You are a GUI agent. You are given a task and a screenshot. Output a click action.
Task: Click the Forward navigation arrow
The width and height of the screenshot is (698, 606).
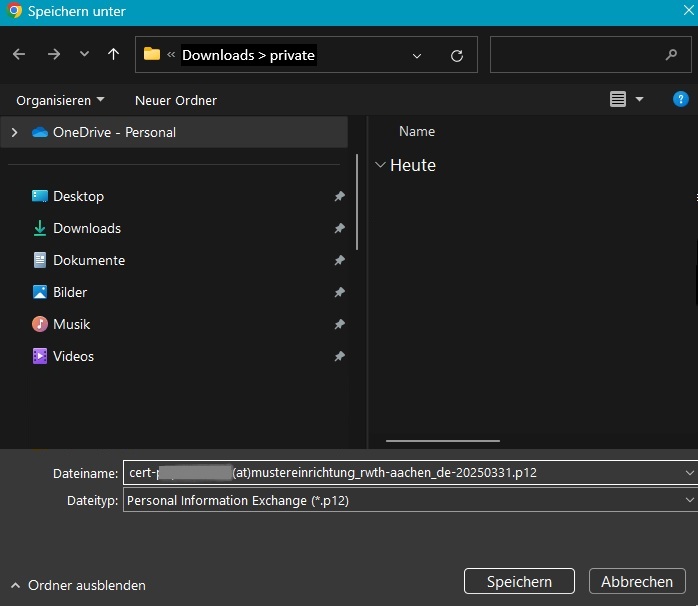[x=53, y=55]
